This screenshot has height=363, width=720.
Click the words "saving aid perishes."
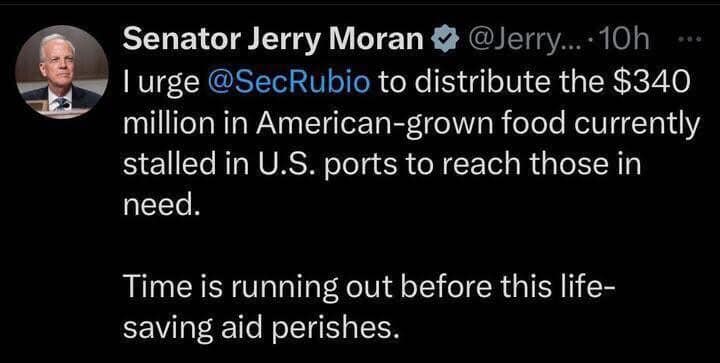(259, 329)
